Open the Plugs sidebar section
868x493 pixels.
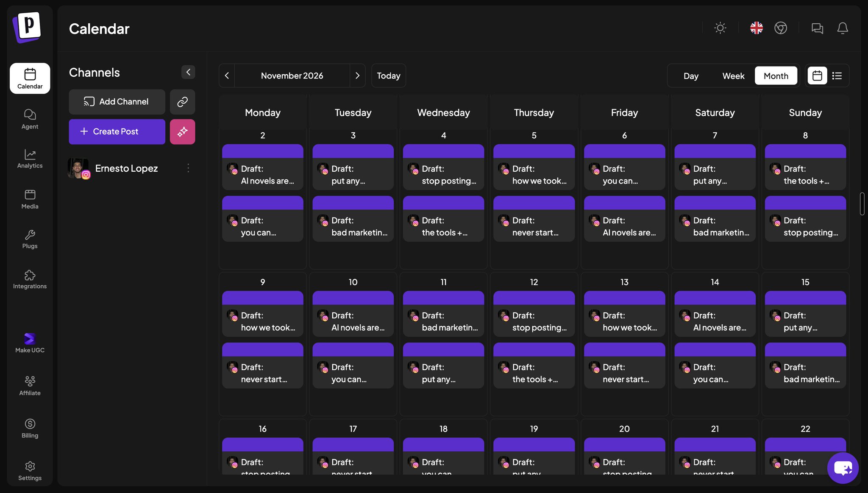pyautogui.click(x=30, y=239)
